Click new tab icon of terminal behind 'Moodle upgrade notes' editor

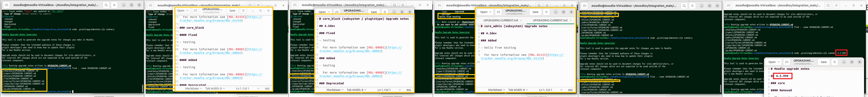coord(728,5)
